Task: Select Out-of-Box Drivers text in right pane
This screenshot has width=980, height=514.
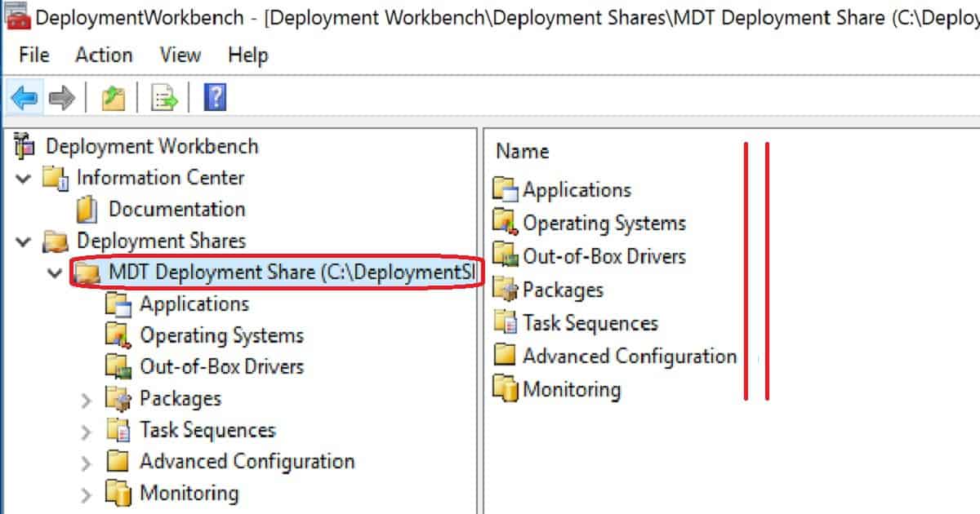Action: 604,256
